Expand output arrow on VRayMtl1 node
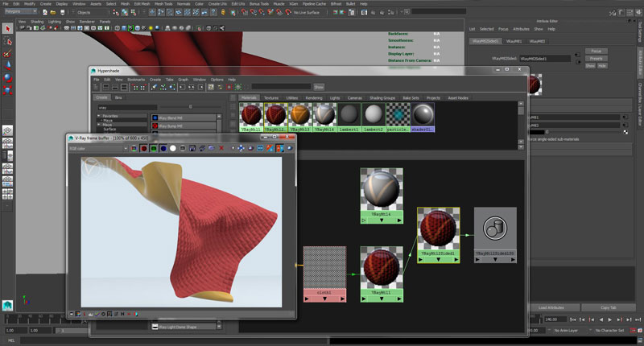The image size is (644, 346). tap(399, 299)
